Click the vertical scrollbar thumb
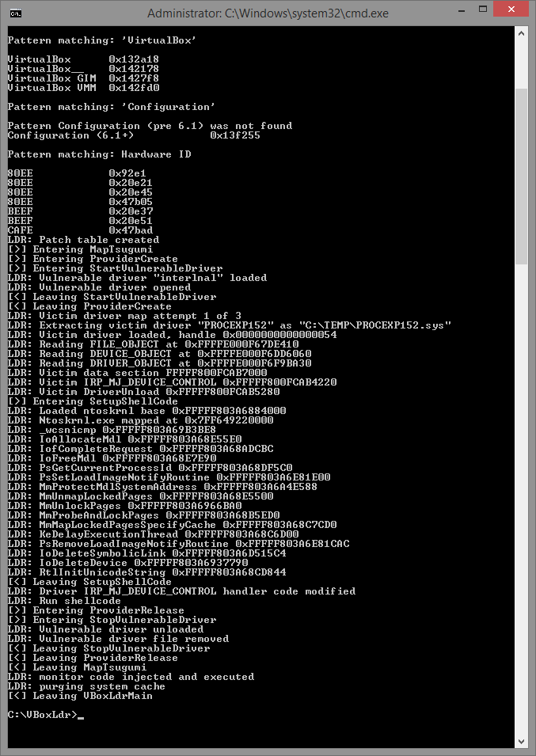The width and height of the screenshot is (536, 756). 521,177
